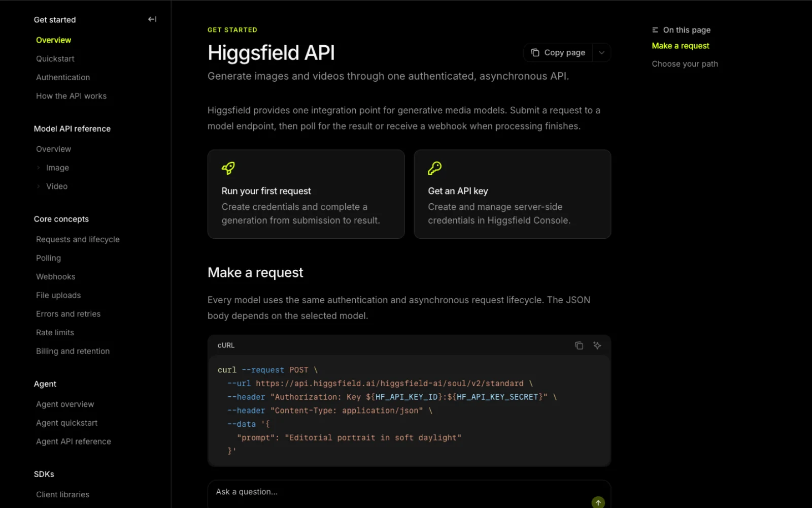This screenshot has height=508, width=812.
Task: Open Client libraries page
Action: [63, 495]
